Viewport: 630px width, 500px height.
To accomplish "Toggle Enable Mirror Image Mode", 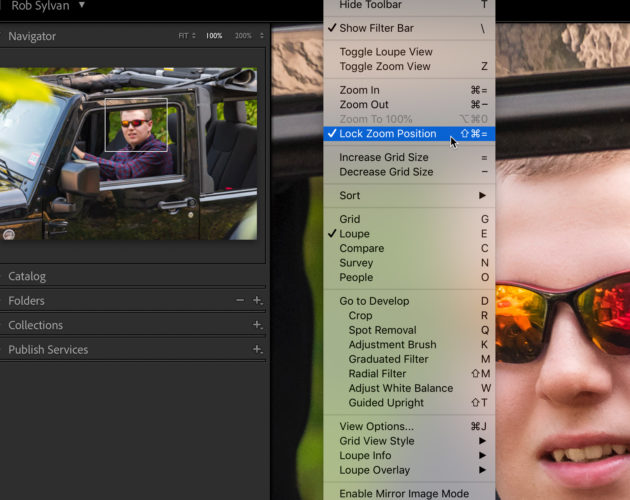I will [x=409, y=493].
